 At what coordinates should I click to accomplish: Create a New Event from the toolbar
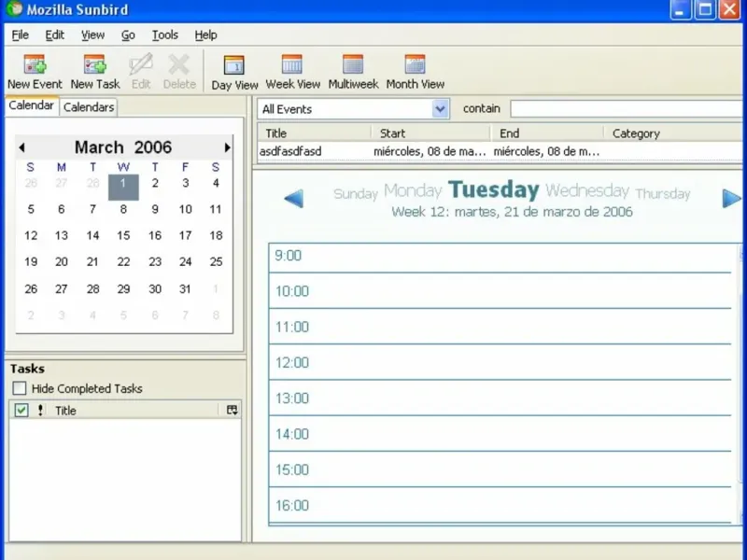point(35,72)
